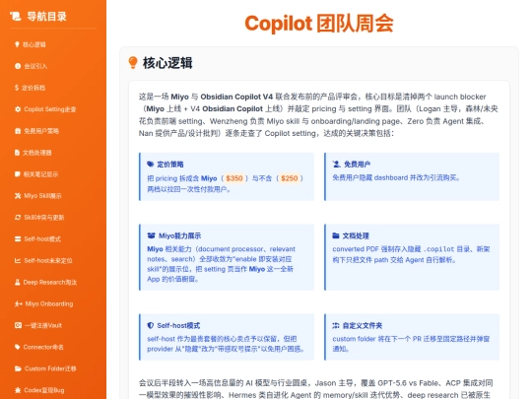Click the user icon on 免费用户 card
The width and height of the screenshot is (532, 399).
(x=336, y=165)
